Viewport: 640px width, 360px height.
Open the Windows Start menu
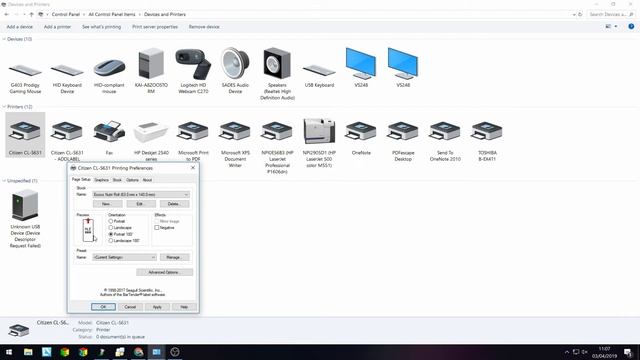pyautogui.click(x=9, y=352)
